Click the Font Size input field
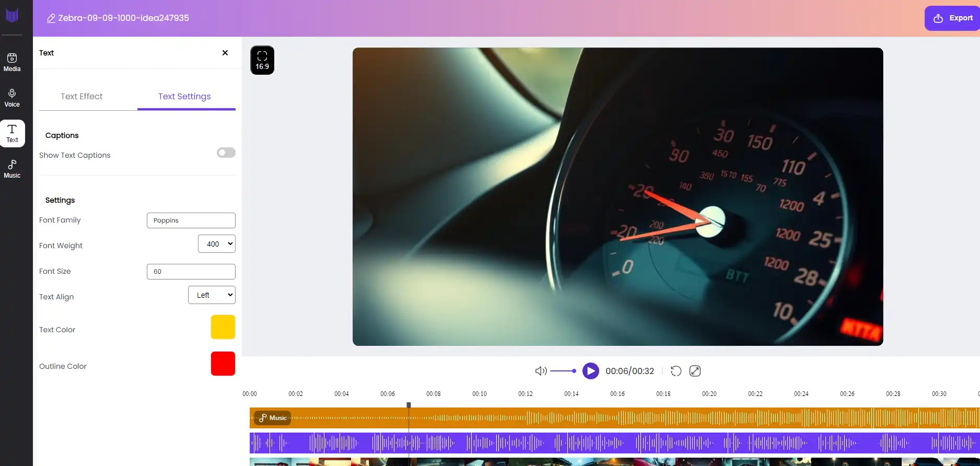 click(191, 272)
